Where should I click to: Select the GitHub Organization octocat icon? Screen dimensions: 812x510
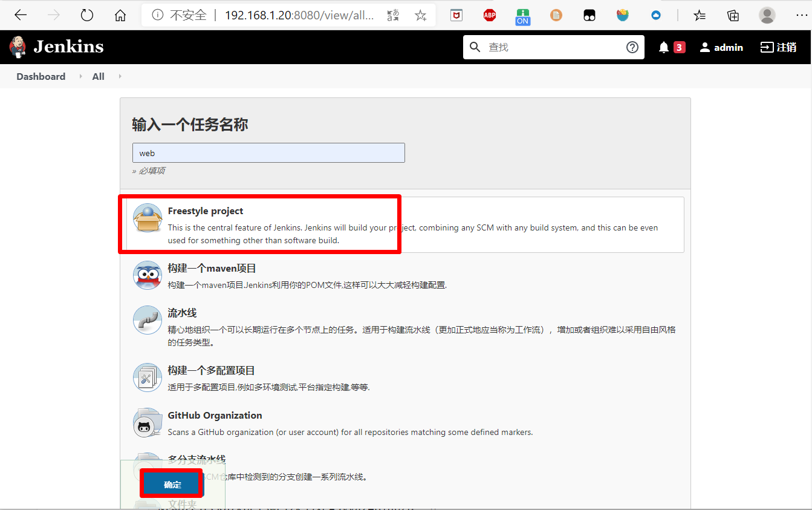(148, 423)
